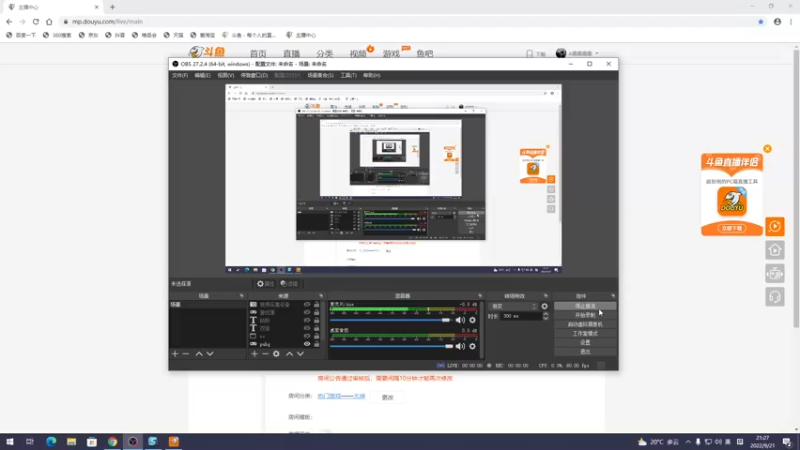This screenshot has width=800, height=450.
Task: Open the transition properties gear icon
Action: [x=544, y=306]
